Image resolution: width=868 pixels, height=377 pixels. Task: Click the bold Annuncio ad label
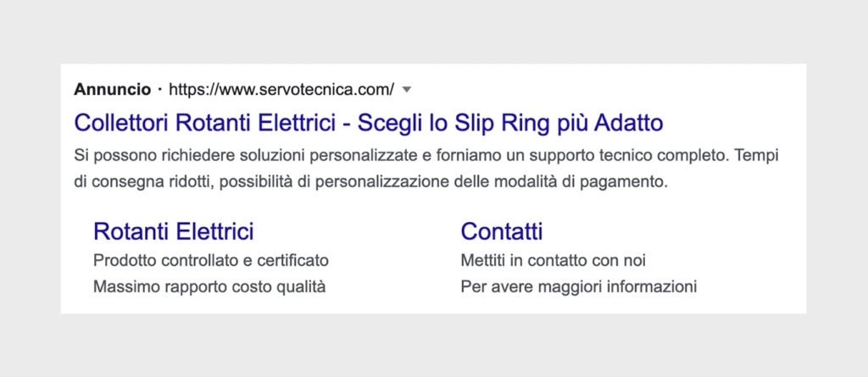click(113, 89)
